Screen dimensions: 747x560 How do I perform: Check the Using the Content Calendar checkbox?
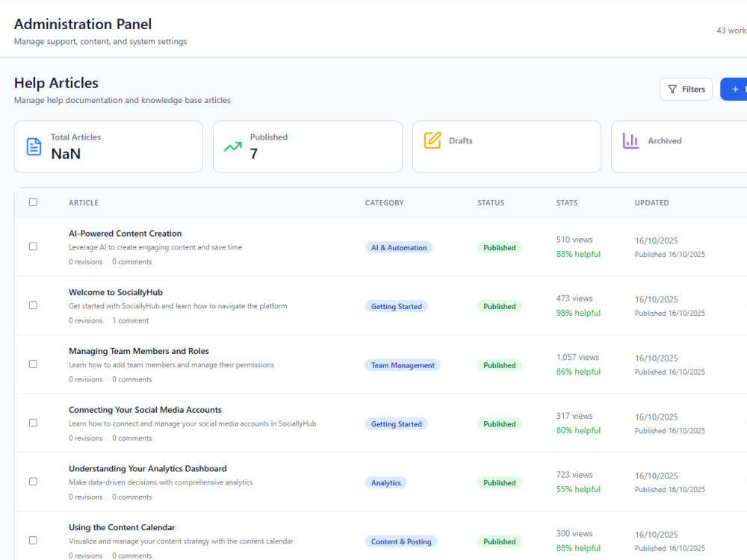pyautogui.click(x=33, y=540)
